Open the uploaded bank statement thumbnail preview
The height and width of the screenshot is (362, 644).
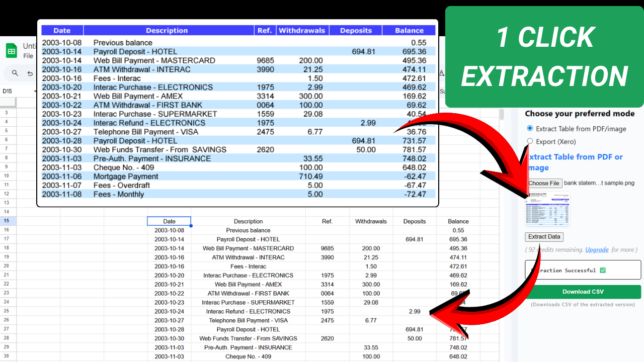point(548,209)
